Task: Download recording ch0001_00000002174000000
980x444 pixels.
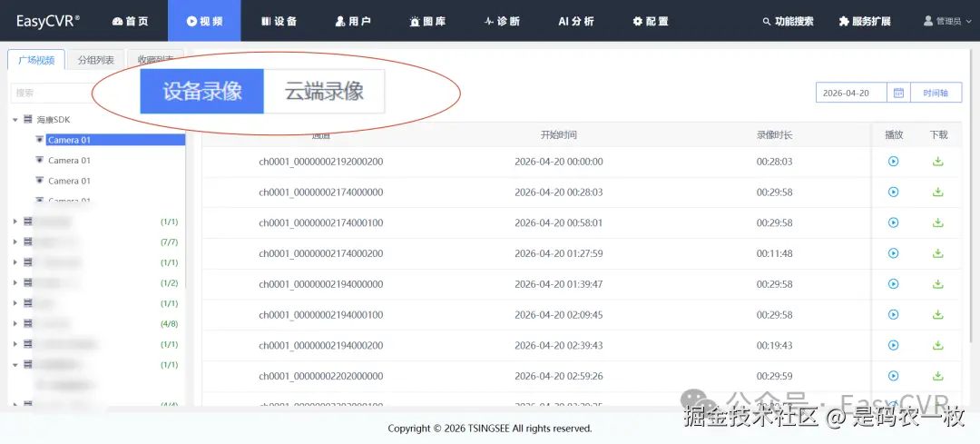Action: pos(937,192)
